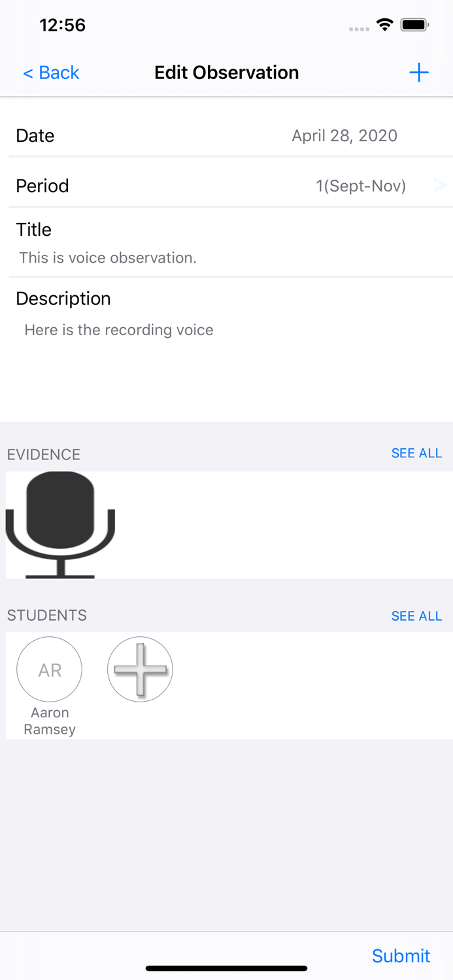Open Period selector showing 1(Sept-Nov)
This screenshot has height=980, width=453.
coord(360,186)
